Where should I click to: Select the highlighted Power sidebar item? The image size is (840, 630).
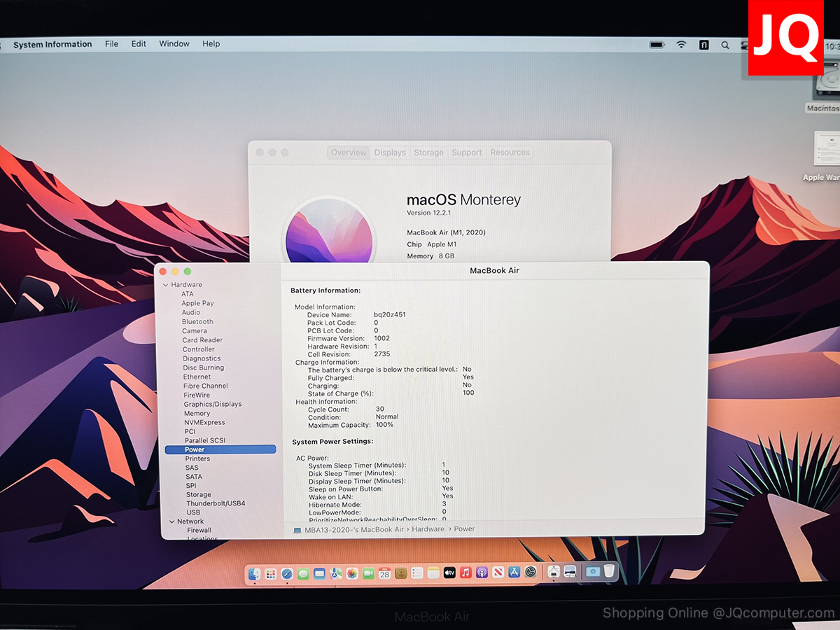(x=220, y=449)
